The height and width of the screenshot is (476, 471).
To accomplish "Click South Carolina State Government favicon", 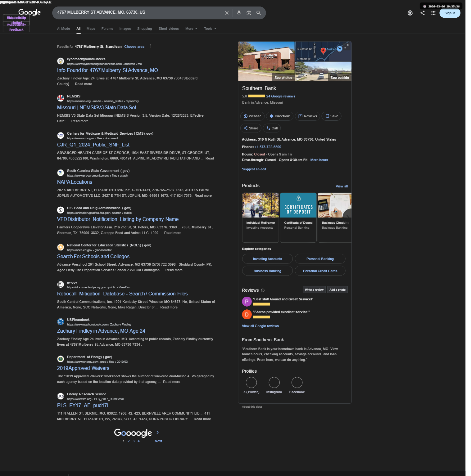I will pos(61,173).
